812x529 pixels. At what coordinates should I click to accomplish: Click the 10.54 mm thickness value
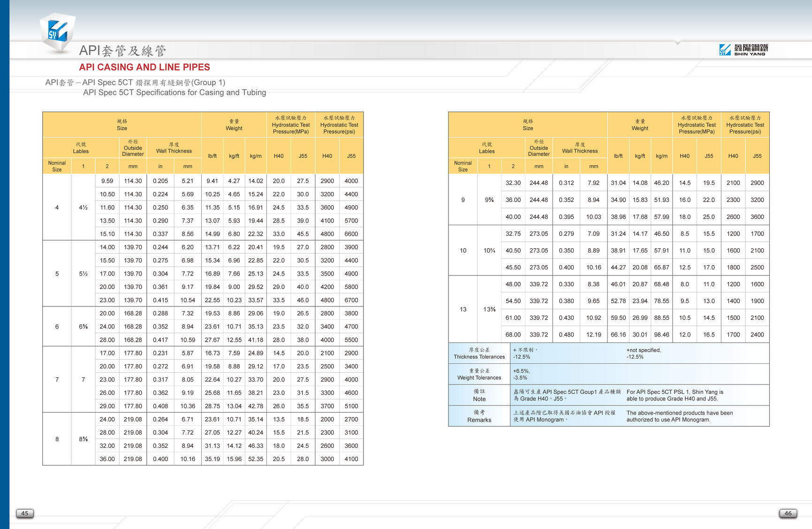point(188,300)
